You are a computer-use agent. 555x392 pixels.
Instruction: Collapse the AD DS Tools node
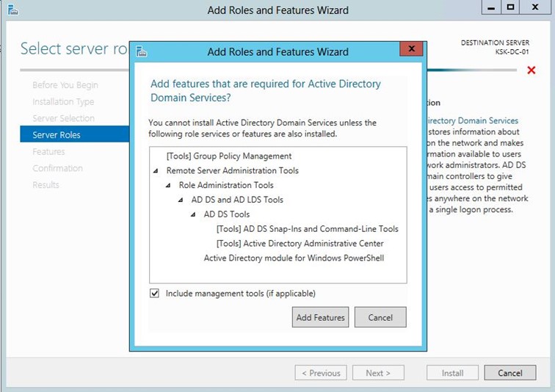tap(193, 214)
